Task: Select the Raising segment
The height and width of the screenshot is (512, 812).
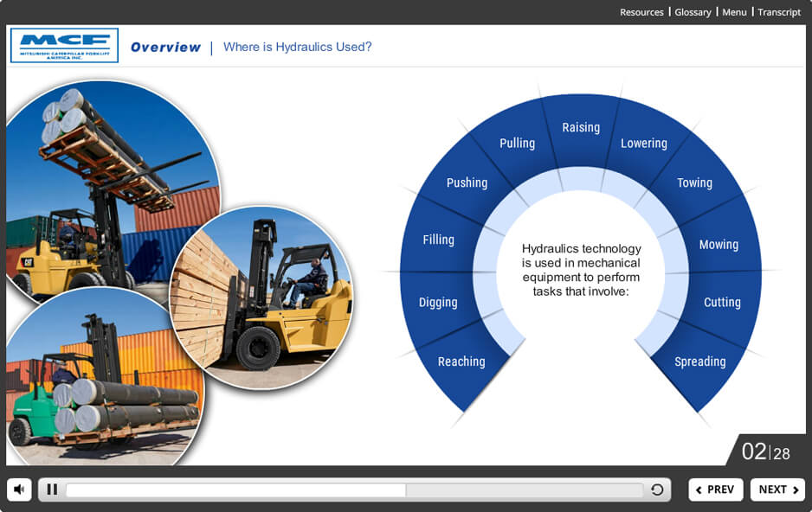Action: (581, 128)
